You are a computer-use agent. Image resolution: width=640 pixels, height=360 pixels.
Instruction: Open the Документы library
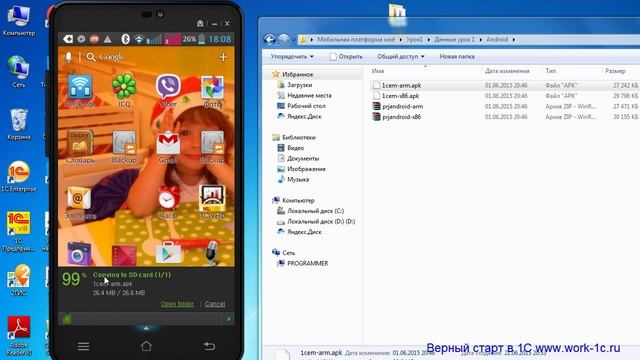[303, 158]
